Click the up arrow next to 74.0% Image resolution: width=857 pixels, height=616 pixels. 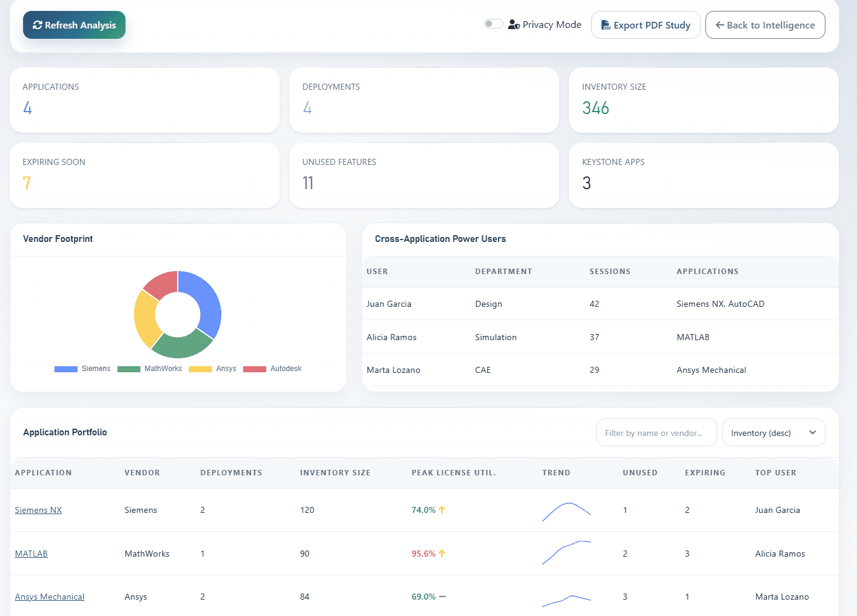click(x=442, y=510)
